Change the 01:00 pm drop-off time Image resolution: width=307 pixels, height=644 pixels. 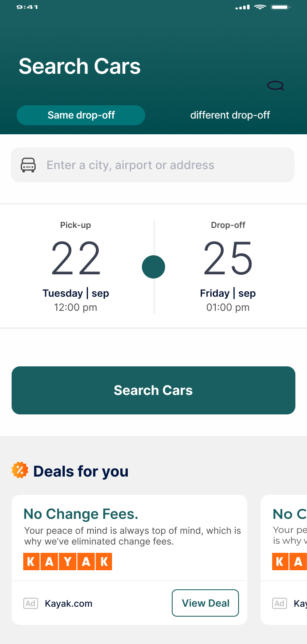coord(228,307)
